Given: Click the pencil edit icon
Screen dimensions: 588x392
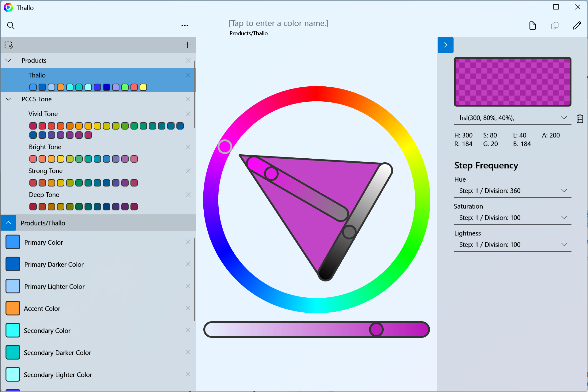Looking at the screenshot, I should click(577, 25).
